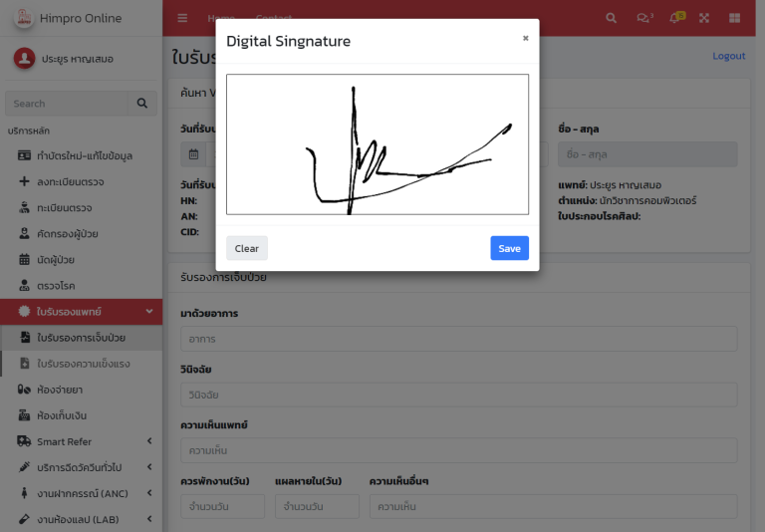Click the sidebar search magnifier button

pos(142,104)
